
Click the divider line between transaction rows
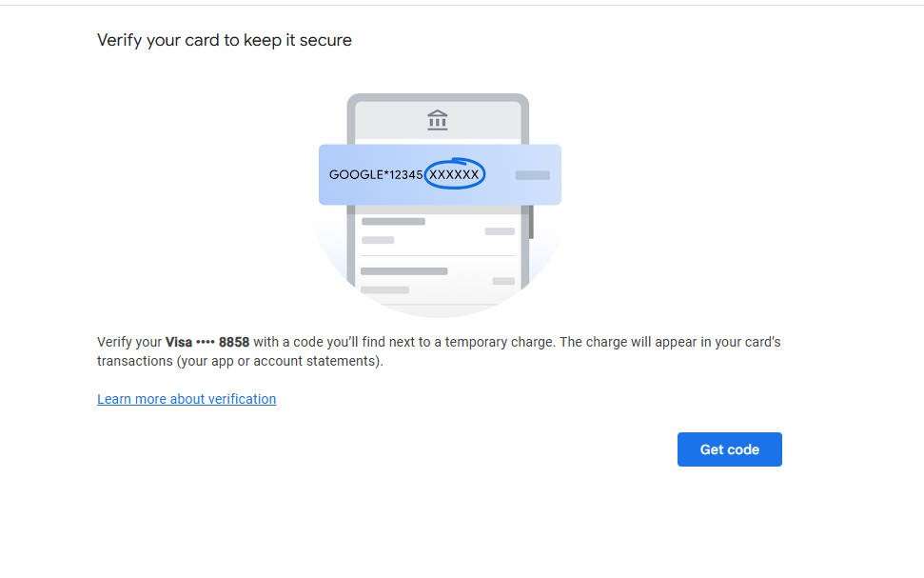pos(438,255)
